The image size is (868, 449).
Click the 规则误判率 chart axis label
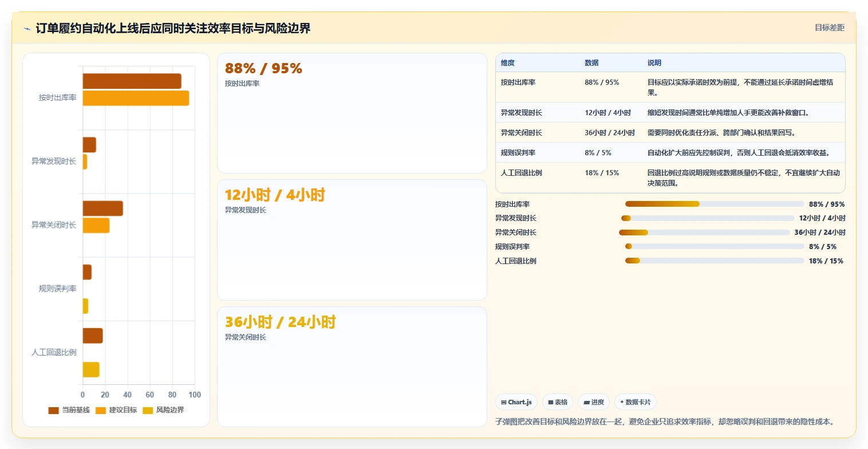pyautogui.click(x=57, y=289)
